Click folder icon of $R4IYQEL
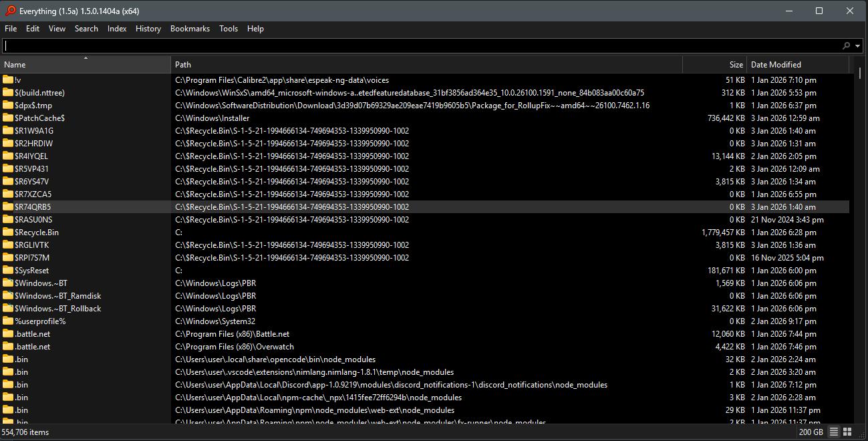The height and width of the screenshot is (441, 868). click(8, 156)
